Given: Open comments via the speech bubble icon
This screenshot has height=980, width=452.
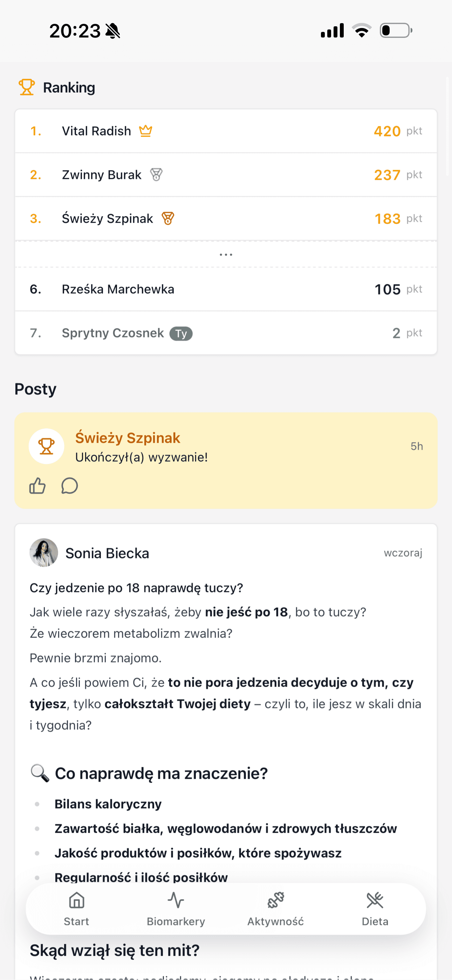Looking at the screenshot, I should [69, 486].
